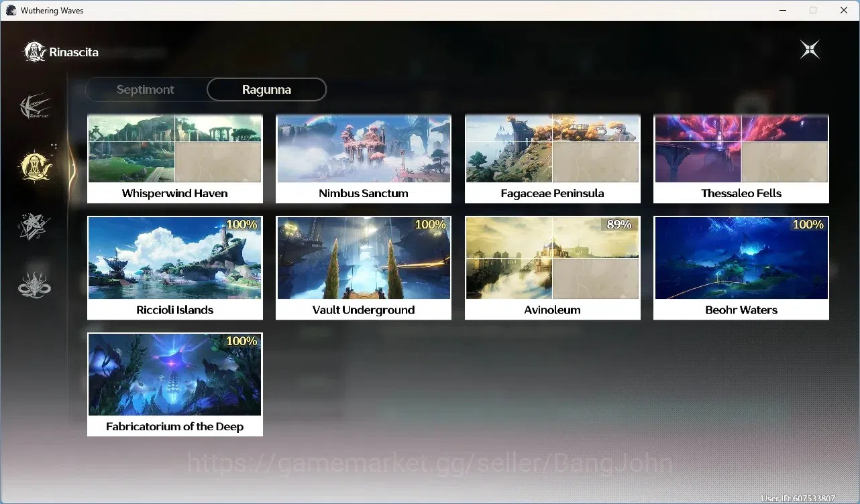Open Fabricatorium of the Deep card

175,385
